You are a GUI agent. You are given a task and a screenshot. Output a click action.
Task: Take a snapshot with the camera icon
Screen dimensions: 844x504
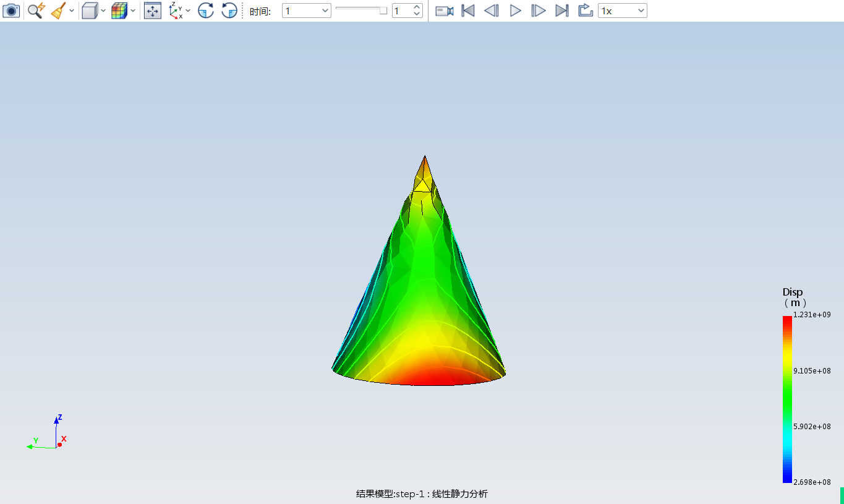(11, 11)
